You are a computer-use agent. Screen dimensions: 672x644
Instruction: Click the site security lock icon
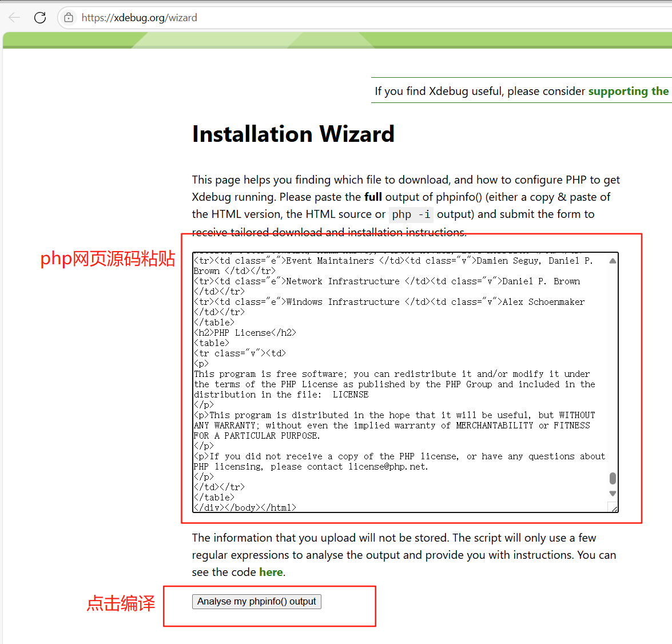coord(69,18)
